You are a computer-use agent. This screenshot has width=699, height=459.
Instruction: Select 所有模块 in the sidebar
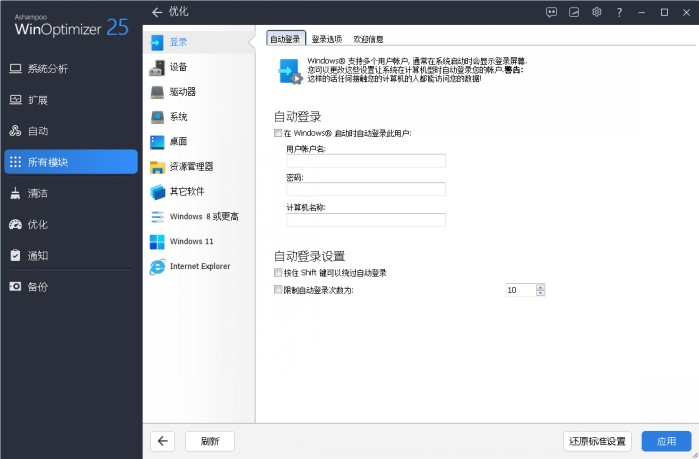click(x=70, y=162)
